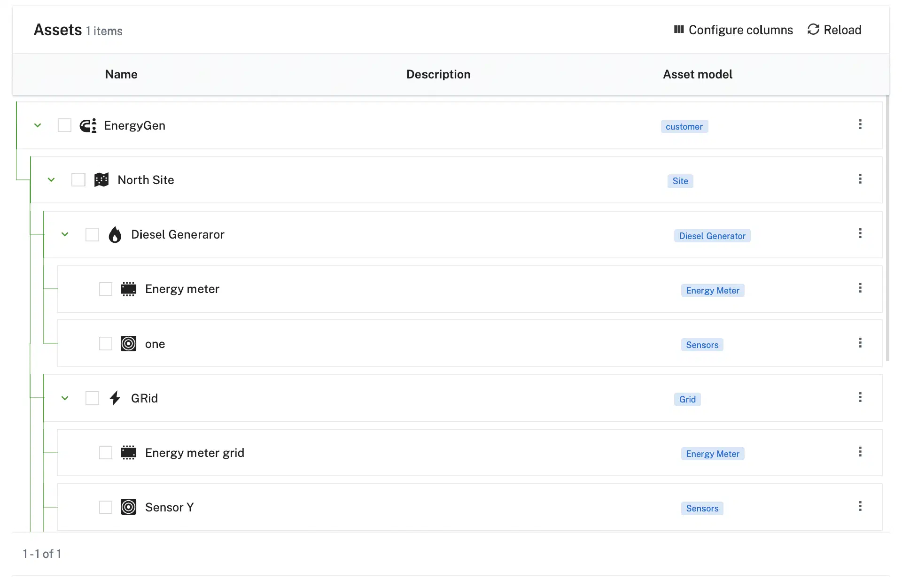
Task: Check the Energy meter grid checkbox
Action: click(106, 453)
